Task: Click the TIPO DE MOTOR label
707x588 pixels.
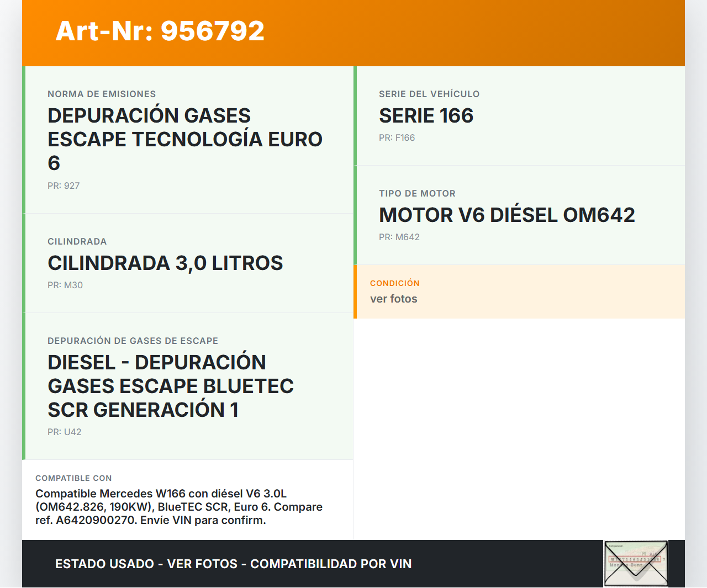Action: coord(417,194)
